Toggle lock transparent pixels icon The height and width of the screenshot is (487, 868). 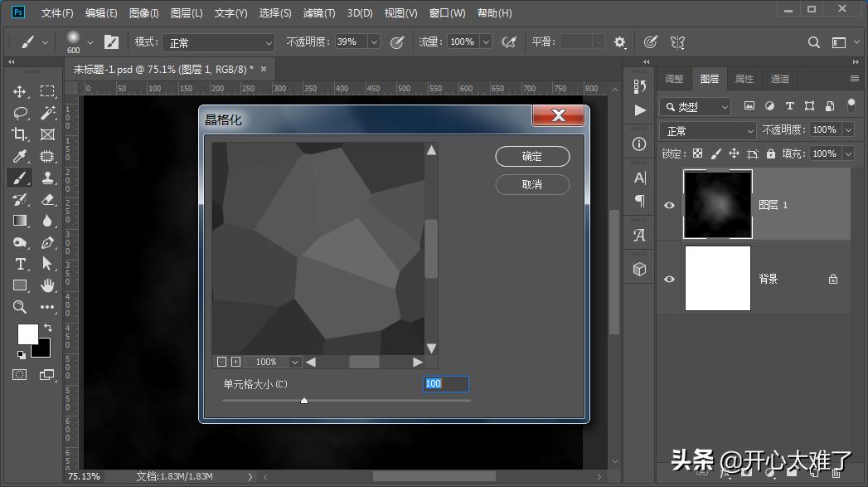[x=697, y=153]
